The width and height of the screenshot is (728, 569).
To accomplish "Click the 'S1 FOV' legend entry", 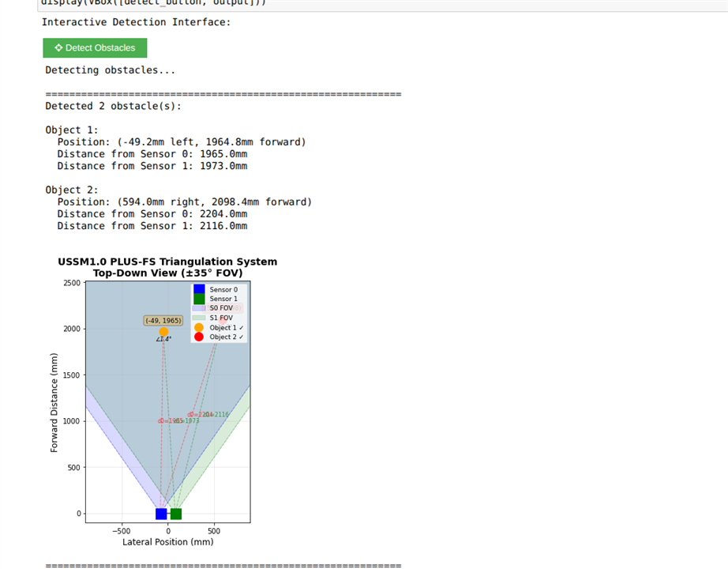I will [213, 318].
